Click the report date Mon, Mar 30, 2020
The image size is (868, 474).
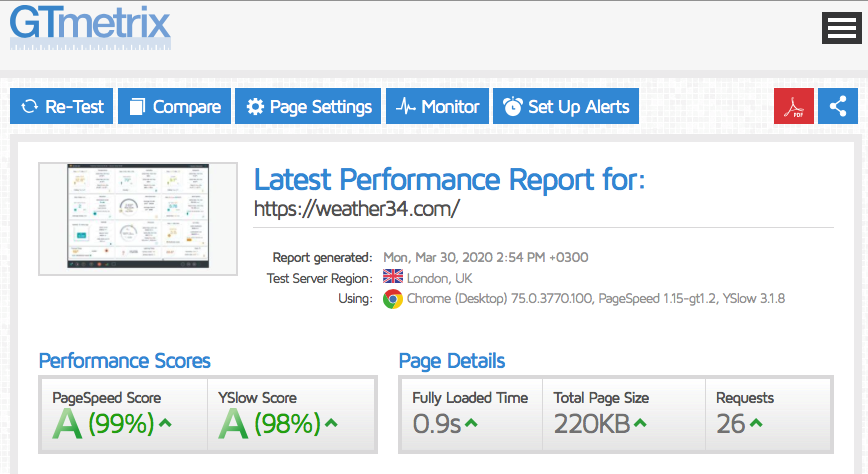[438, 257]
